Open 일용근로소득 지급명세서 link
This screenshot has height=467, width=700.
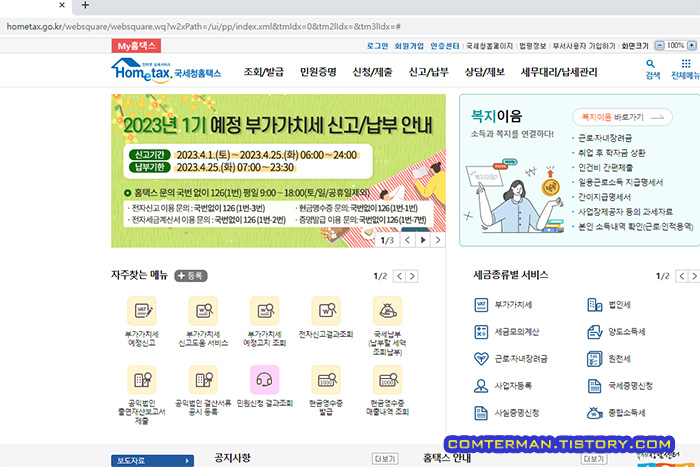click(621, 182)
